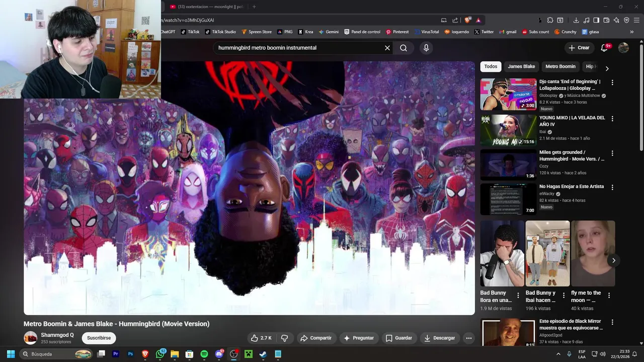Select the Todos filter chip
Viewport: 644px width, 362px height.
(x=491, y=66)
